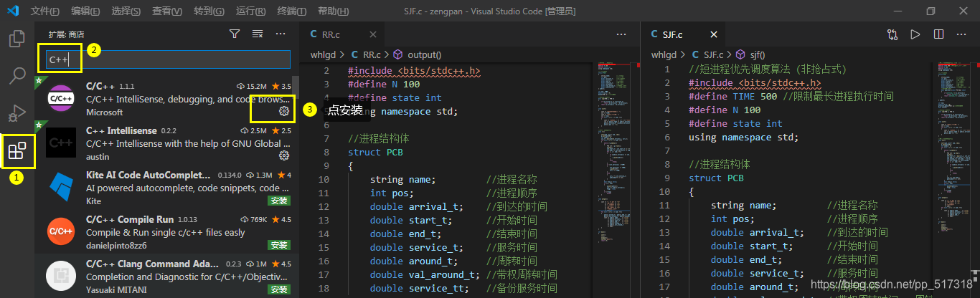Image resolution: width=980 pixels, height=298 pixels.
Task: Switch to the SJF.c tab
Action: click(683, 34)
